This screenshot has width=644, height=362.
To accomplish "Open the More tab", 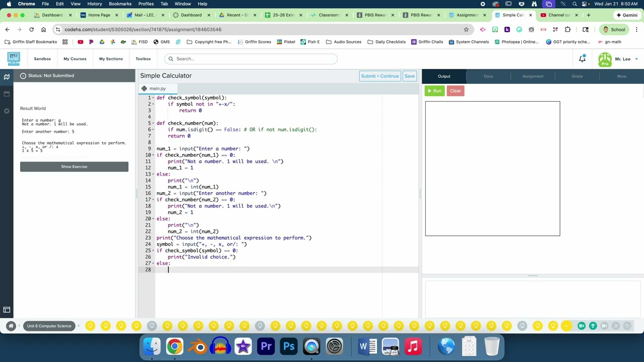I will click(621, 76).
